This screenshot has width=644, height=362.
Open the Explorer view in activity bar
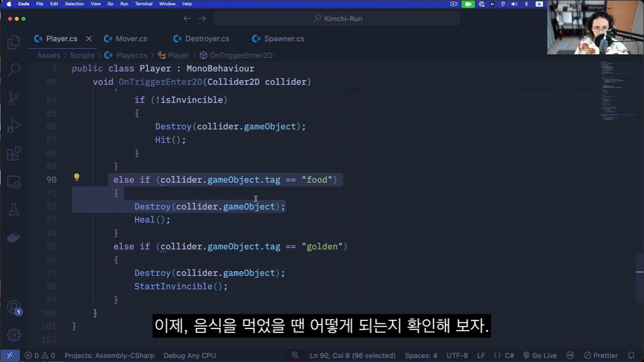[14, 42]
